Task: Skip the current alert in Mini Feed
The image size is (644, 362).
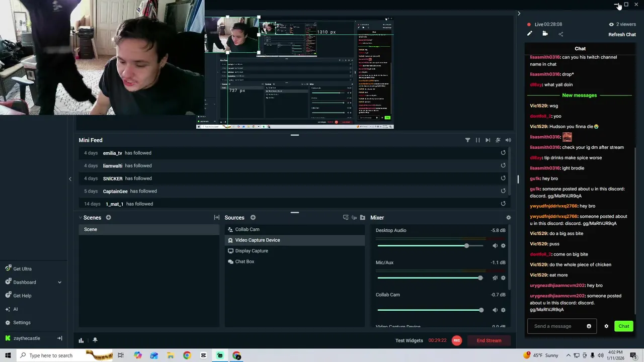Action: pyautogui.click(x=488, y=140)
